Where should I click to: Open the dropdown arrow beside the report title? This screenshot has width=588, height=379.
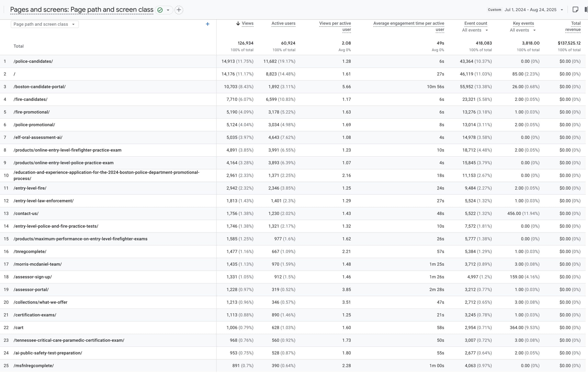click(x=168, y=10)
